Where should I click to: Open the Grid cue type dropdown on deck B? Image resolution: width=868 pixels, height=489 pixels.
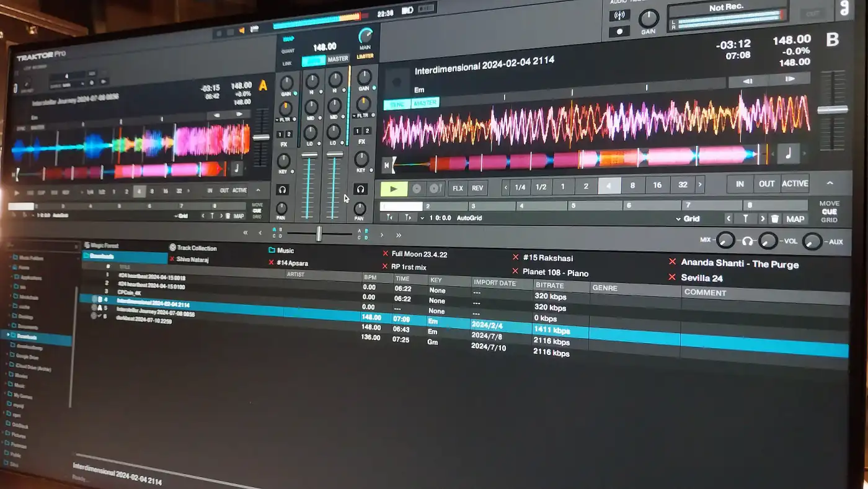pos(688,218)
